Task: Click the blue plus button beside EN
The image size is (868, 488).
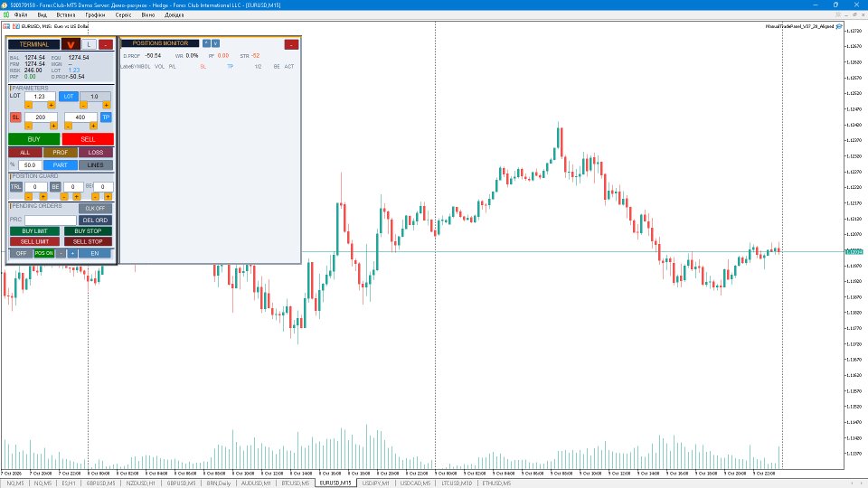Action: tap(72, 253)
